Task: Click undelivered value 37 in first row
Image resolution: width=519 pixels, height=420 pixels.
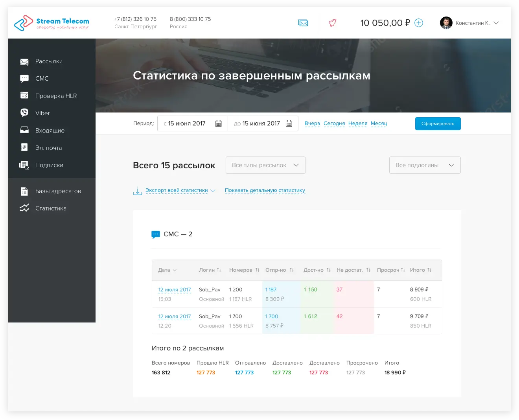Action: [340, 289]
